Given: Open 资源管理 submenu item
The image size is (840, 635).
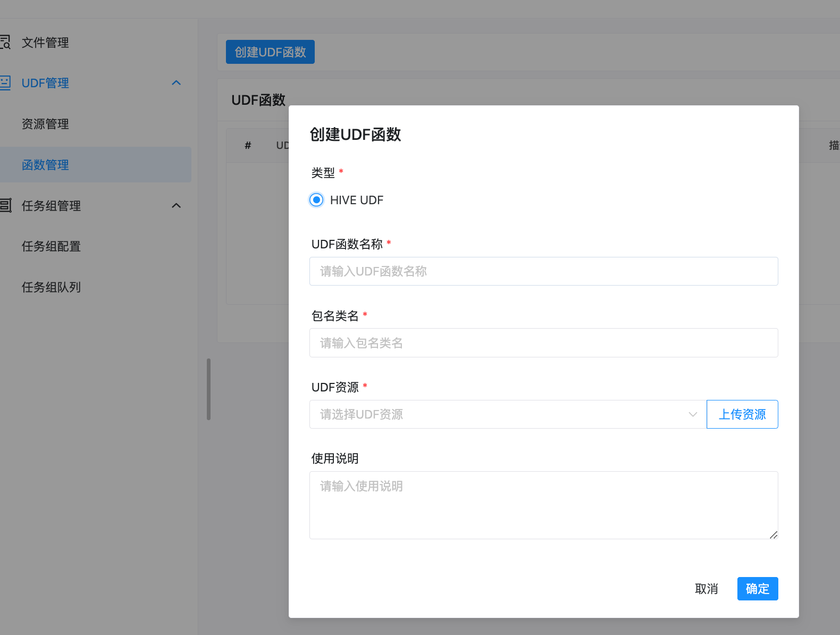Looking at the screenshot, I should pyautogui.click(x=45, y=124).
